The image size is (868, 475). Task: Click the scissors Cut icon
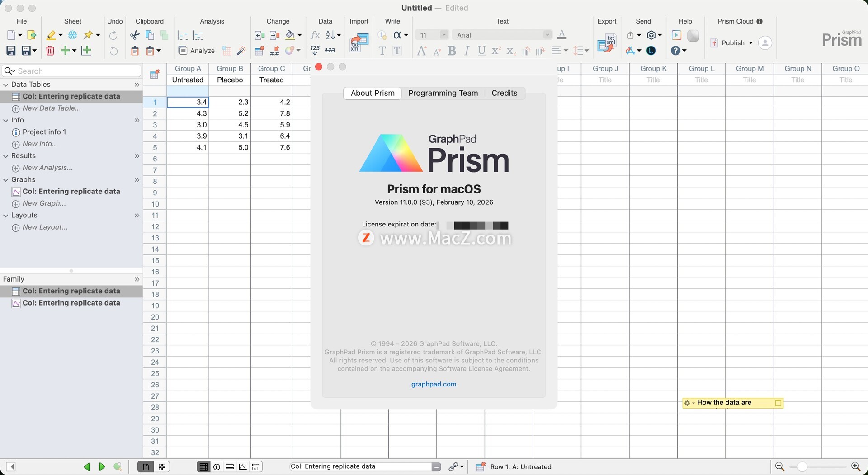135,35
